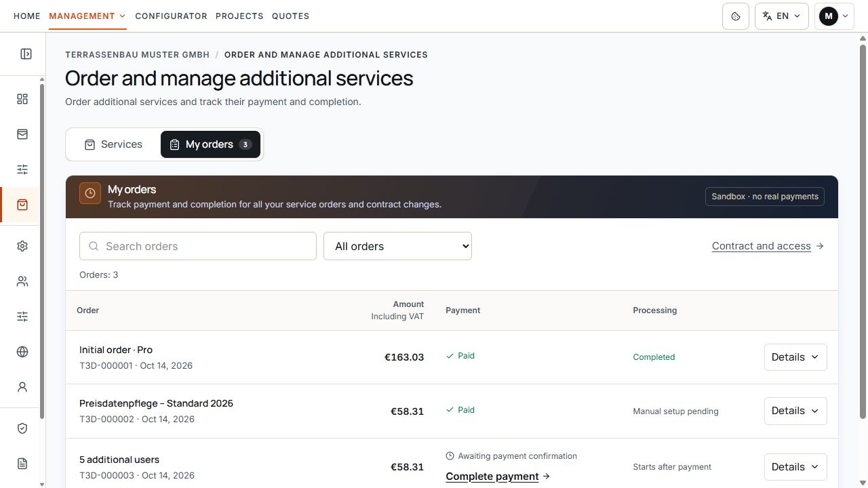Open the document sidebar icon
The width and height of the screenshot is (868, 488).
pos(22,464)
